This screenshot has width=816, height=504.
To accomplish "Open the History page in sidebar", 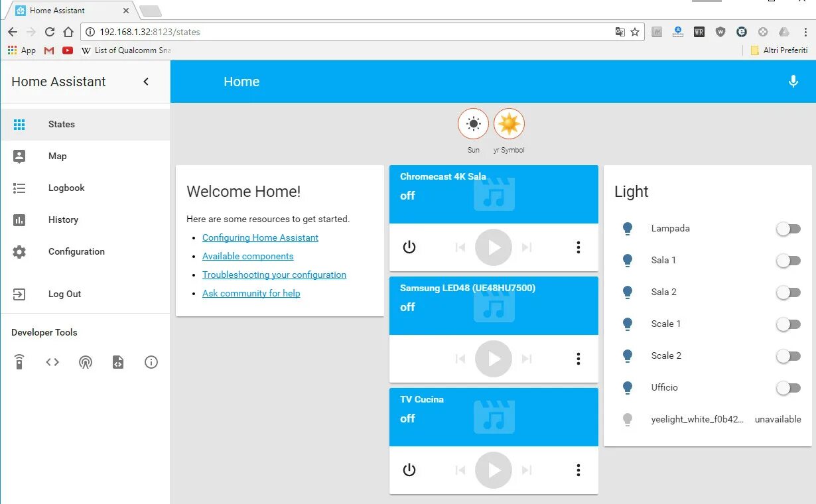I will (x=85, y=220).
